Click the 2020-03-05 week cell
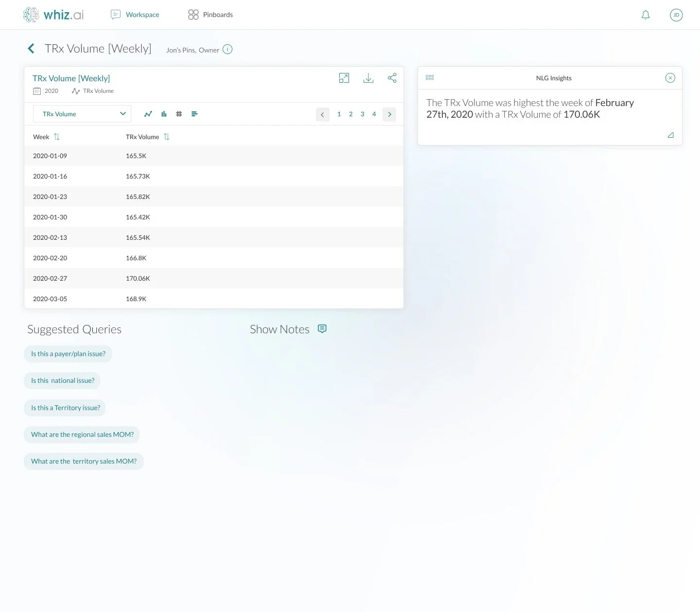Image resolution: width=700 pixels, height=612 pixels. [x=50, y=299]
